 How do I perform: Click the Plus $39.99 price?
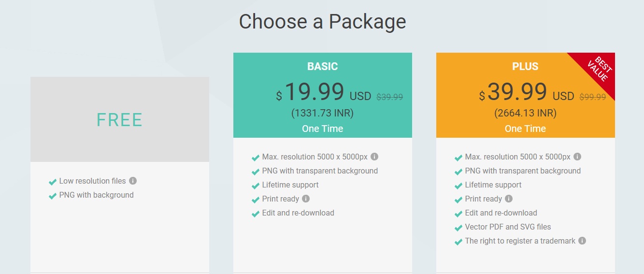tap(513, 92)
